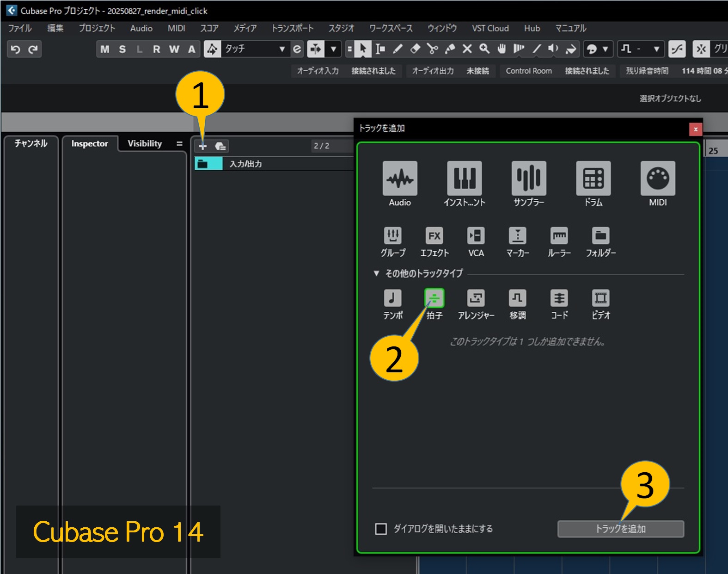Open the スタジオ menu

pyautogui.click(x=341, y=28)
